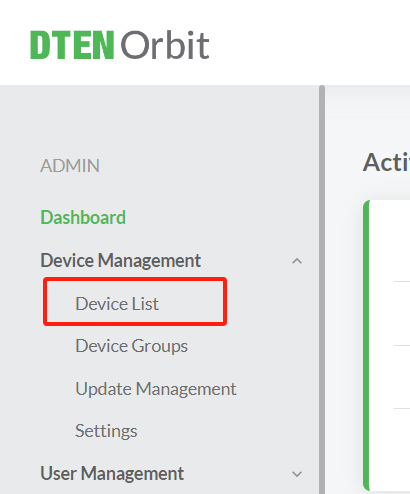Viewport: 410px width, 494px height.
Task: Select the Device Management menu heading
Action: point(120,260)
